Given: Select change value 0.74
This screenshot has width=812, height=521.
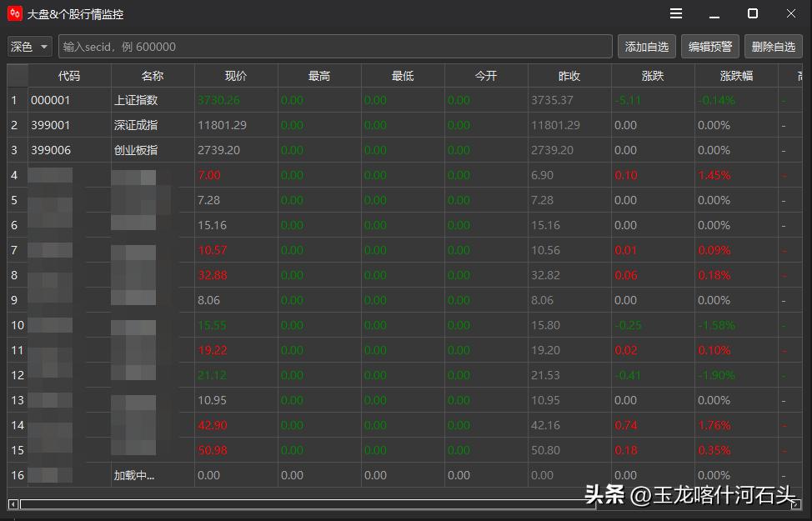Looking at the screenshot, I should (x=653, y=425).
